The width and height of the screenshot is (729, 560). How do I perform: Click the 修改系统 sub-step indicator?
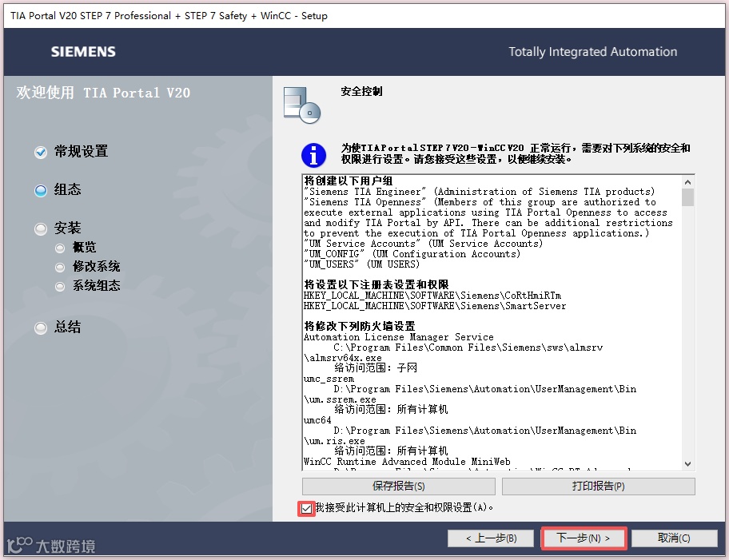pos(60,268)
